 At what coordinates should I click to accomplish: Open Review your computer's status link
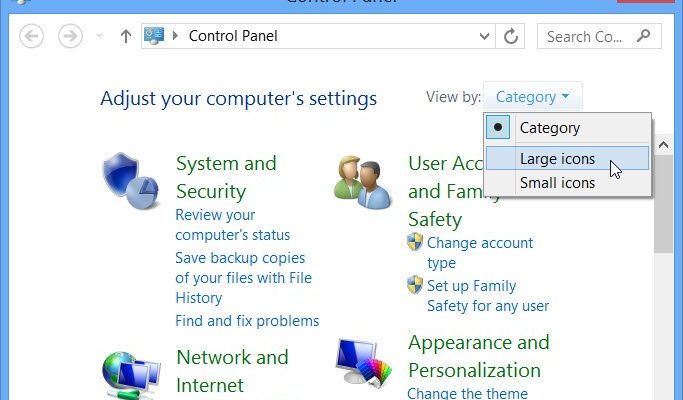(233, 225)
